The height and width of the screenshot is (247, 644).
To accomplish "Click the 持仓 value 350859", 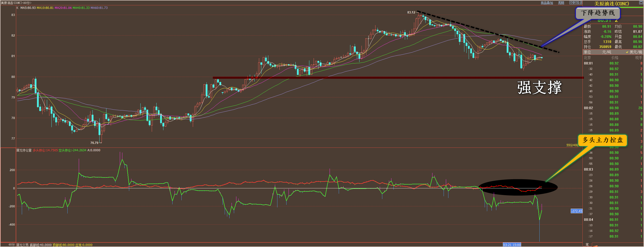I will pyautogui.click(x=605, y=47).
